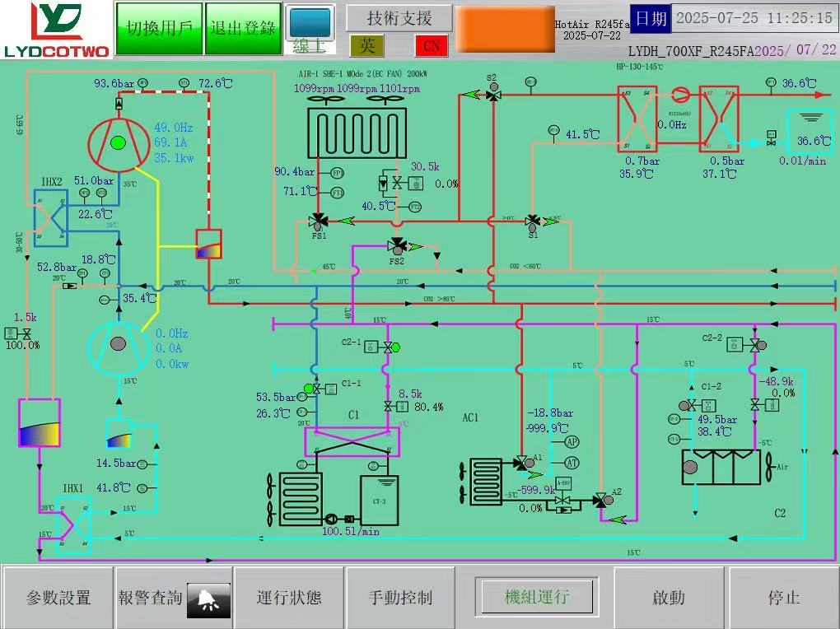The width and height of the screenshot is (840, 629).
Task: Go to the 運行狀態 running status page
Action: click(288, 598)
